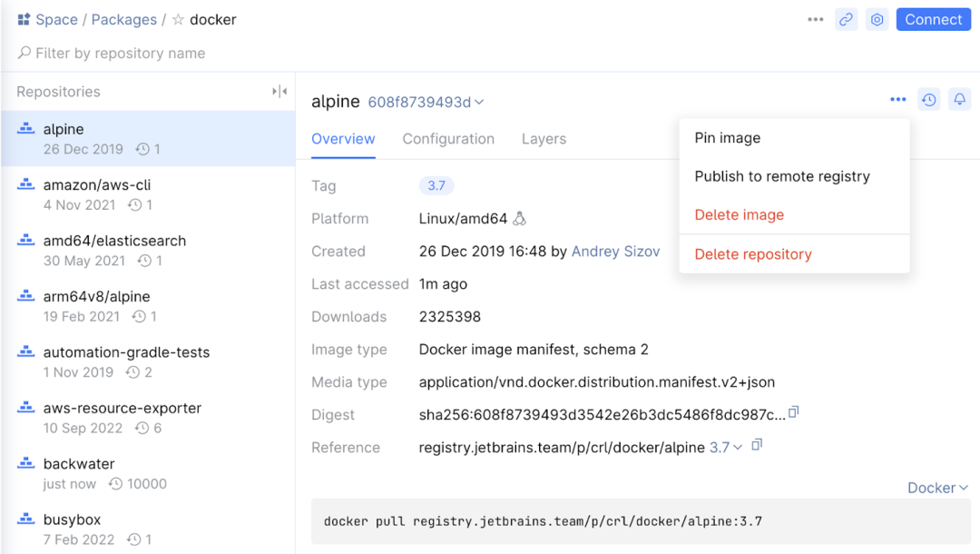Screen dimensions: 980x554
Task: Go to Packages breadcrumb link
Action: coord(123,19)
